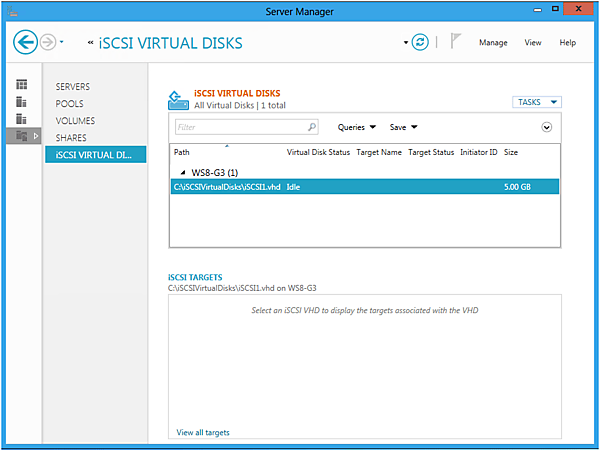
Task: Click the Forward navigation arrow
Action: [47, 42]
